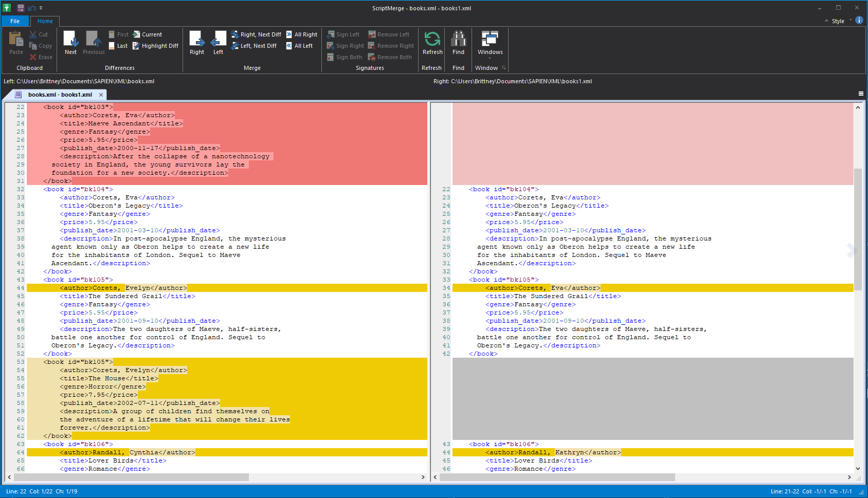The width and height of the screenshot is (868, 498).
Task: Click Right file path label
Action: pyautogui.click(x=513, y=81)
